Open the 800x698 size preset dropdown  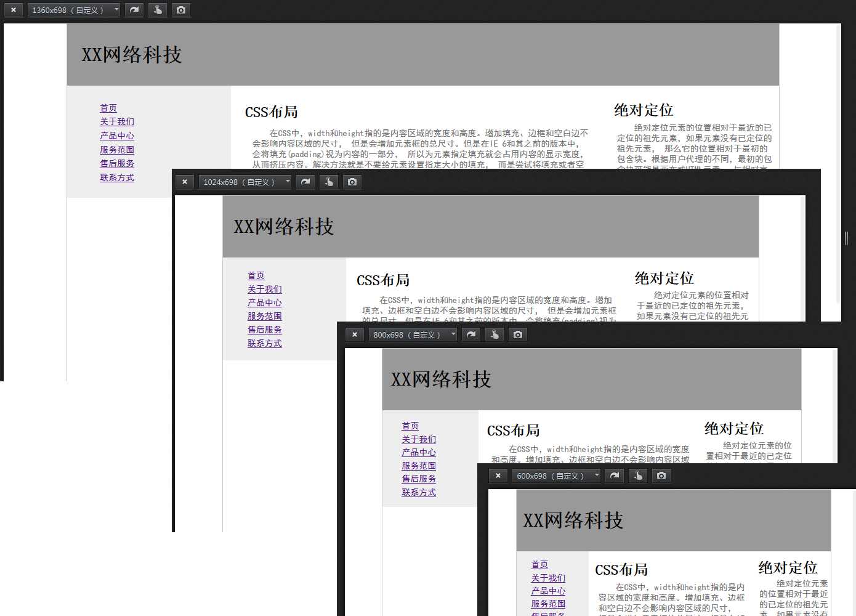[413, 334]
